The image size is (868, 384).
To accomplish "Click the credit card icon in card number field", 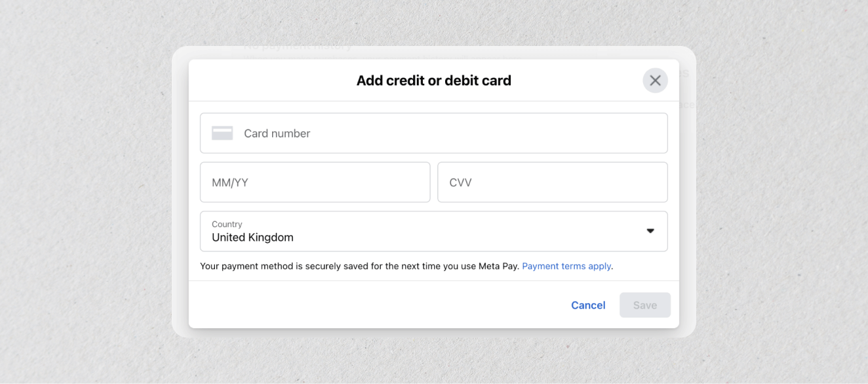I will coord(222,133).
